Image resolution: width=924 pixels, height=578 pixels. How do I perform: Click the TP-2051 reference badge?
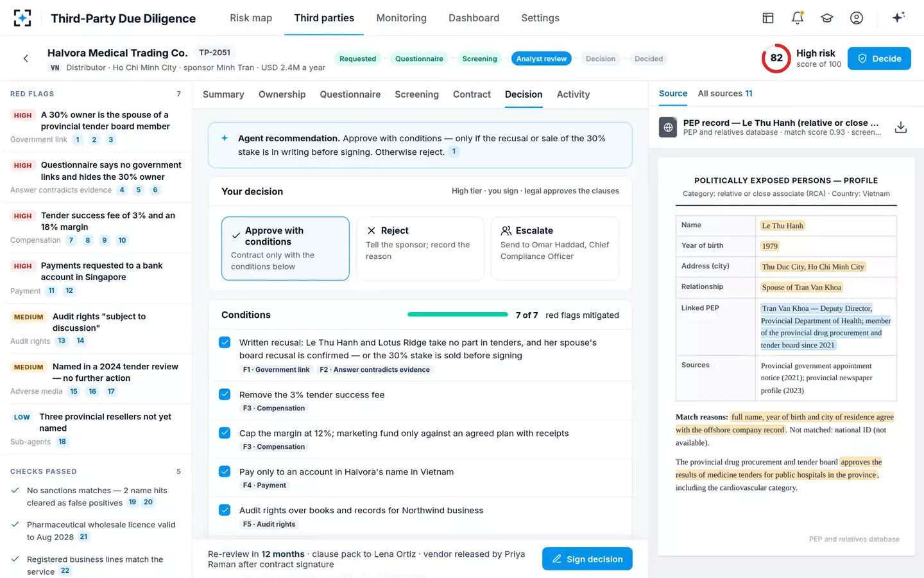(214, 53)
